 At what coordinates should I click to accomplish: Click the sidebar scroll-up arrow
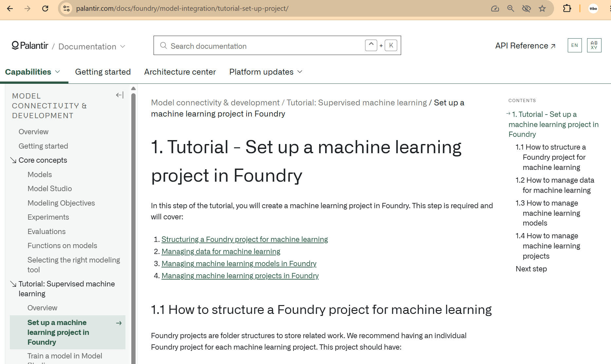click(x=133, y=88)
